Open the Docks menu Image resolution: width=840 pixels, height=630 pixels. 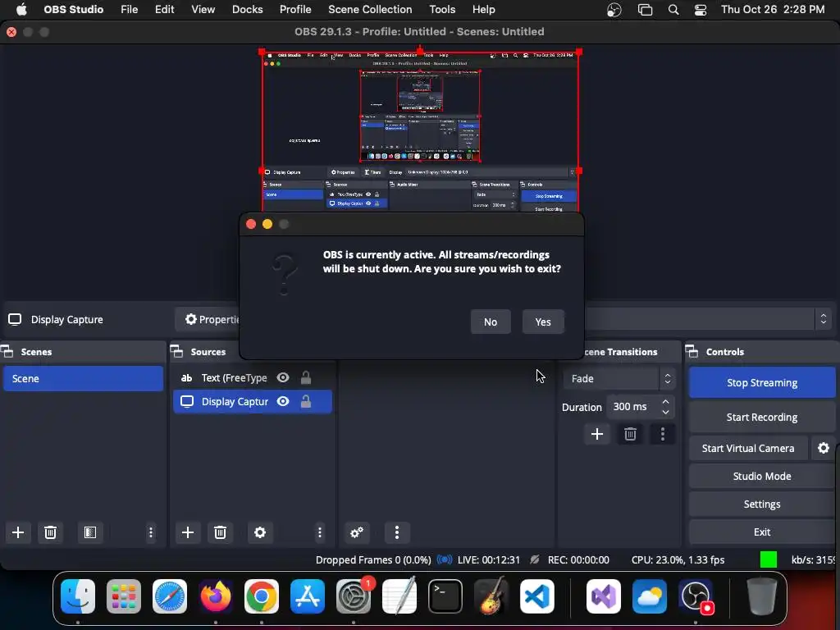(248, 10)
